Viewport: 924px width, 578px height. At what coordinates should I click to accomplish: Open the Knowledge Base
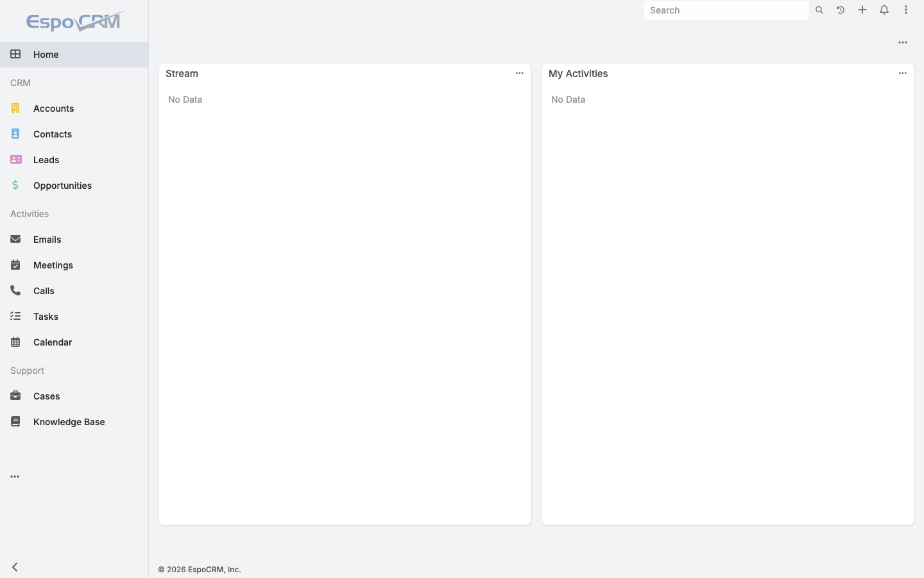tap(74, 422)
